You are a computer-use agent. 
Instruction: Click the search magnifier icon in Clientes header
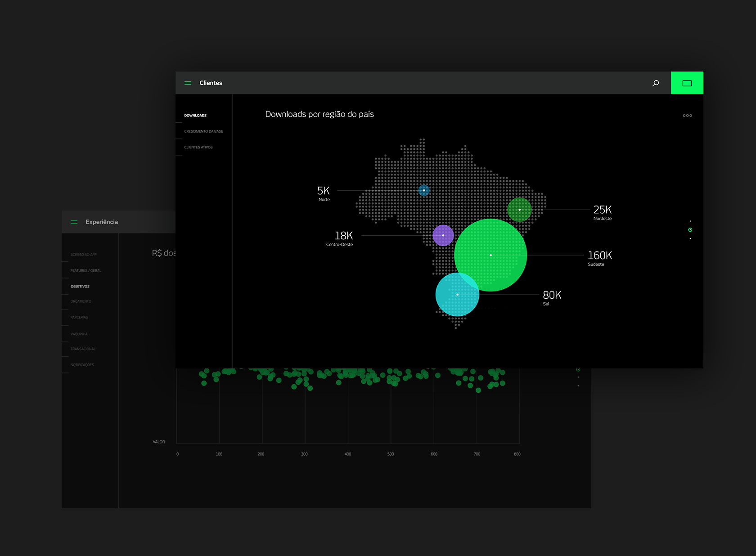(656, 83)
